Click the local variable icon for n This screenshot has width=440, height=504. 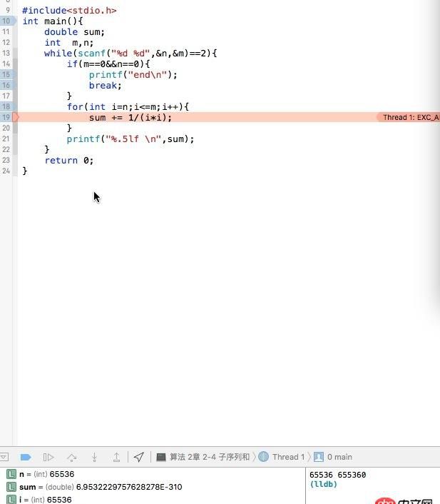tap(11, 474)
